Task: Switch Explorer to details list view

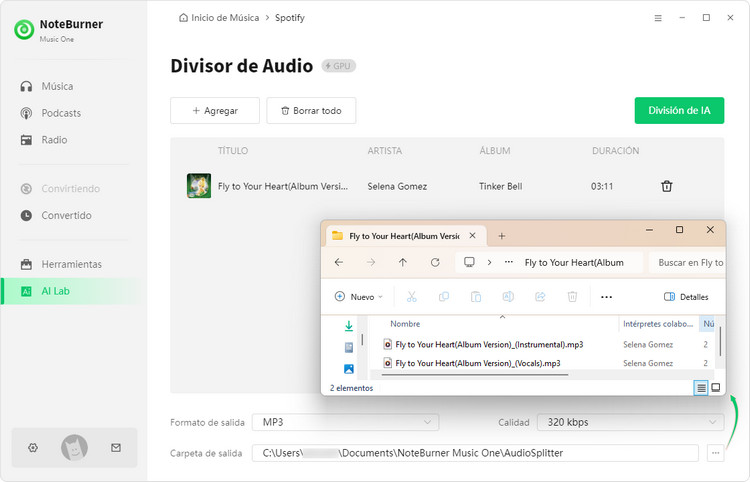Action: (701, 388)
